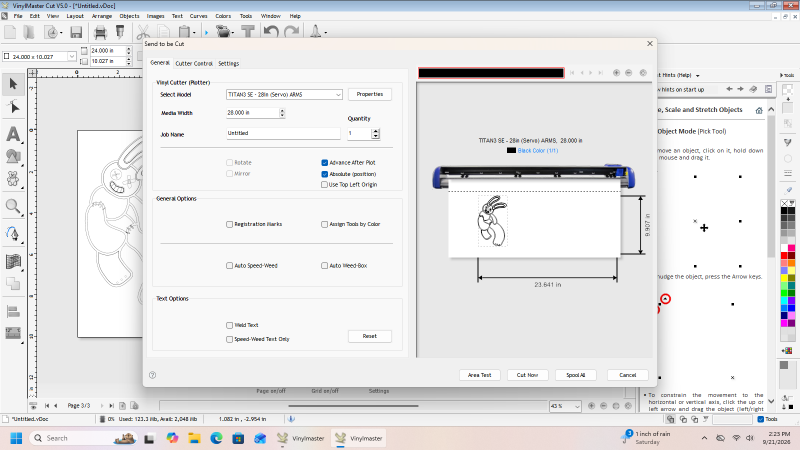Select the General tab
Image resolution: width=800 pixels, height=450 pixels.
[160, 63]
